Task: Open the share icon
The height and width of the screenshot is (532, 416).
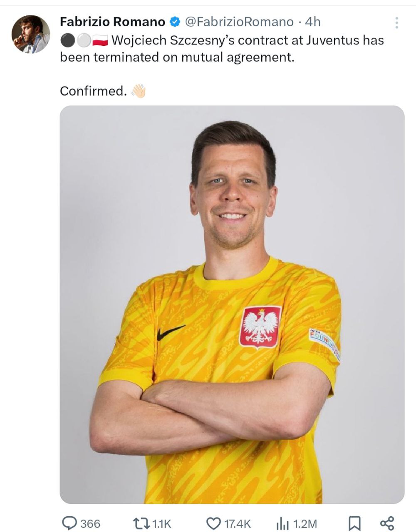Action: 387,523
